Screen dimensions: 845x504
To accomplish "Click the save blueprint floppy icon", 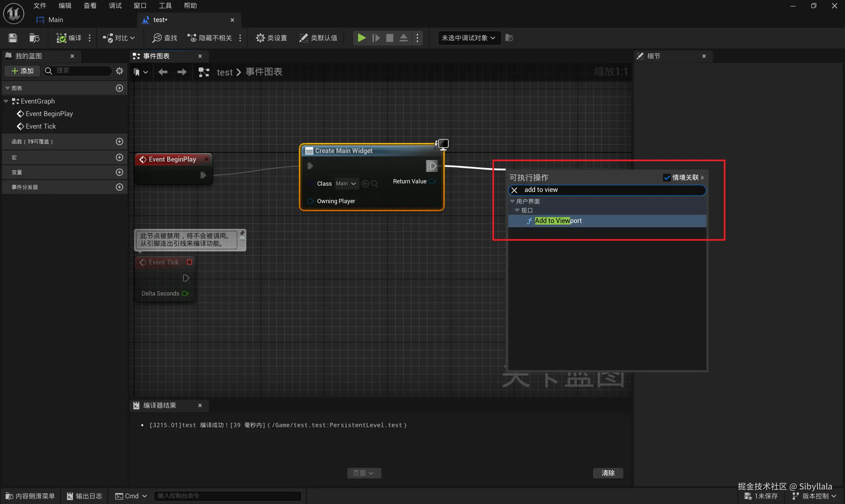I will coord(13,38).
